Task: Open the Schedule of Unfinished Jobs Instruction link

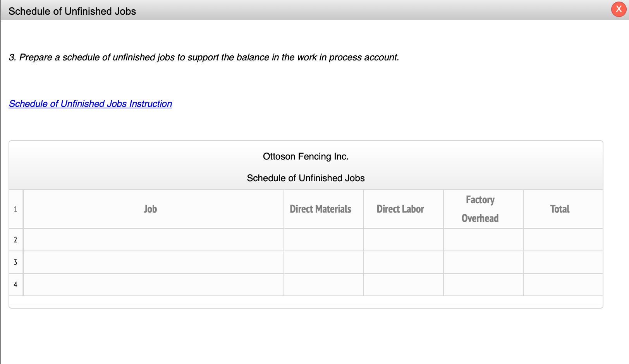Action: (x=90, y=104)
